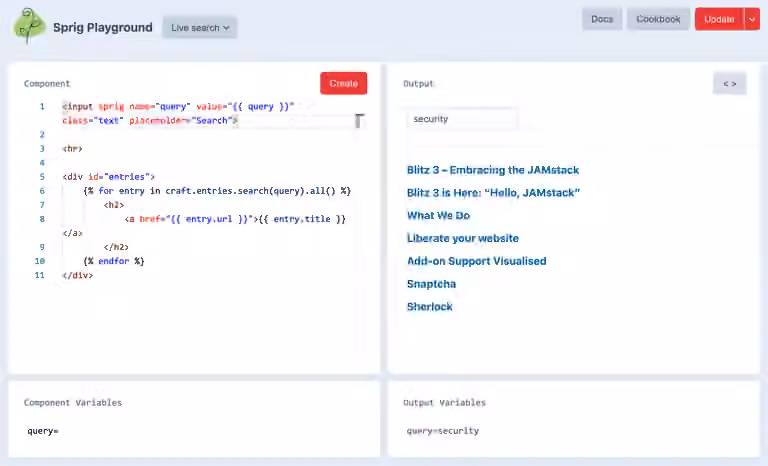This screenshot has height=466, width=768.
Task: Open the What We Do link
Action: (x=438, y=216)
